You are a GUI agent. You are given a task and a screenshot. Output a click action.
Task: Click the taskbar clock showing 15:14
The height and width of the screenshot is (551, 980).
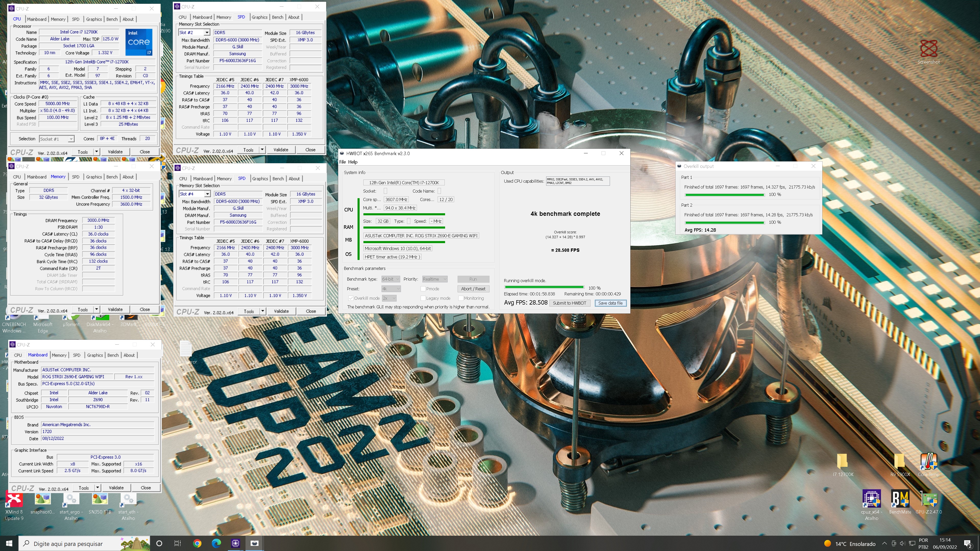945,543
